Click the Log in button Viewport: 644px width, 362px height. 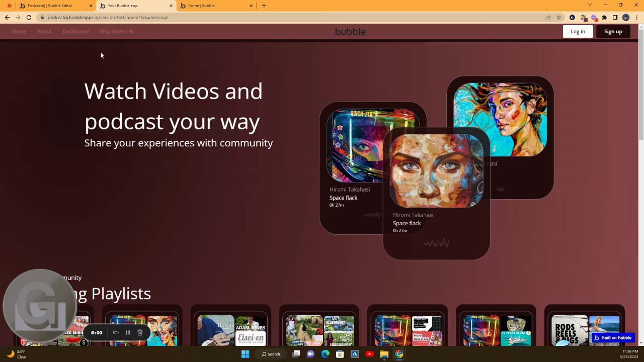pyautogui.click(x=578, y=31)
